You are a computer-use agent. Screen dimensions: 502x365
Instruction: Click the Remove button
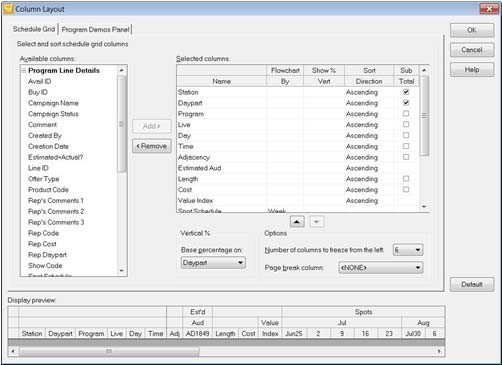pos(152,146)
